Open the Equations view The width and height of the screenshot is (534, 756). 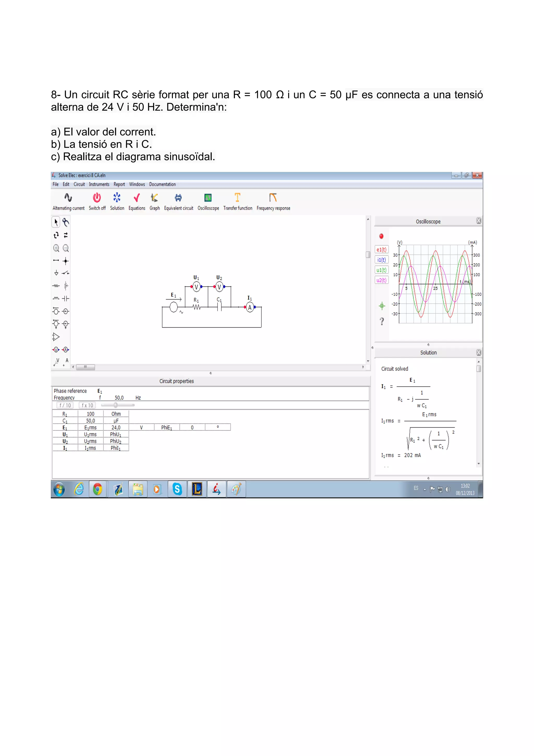(x=137, y=201)
